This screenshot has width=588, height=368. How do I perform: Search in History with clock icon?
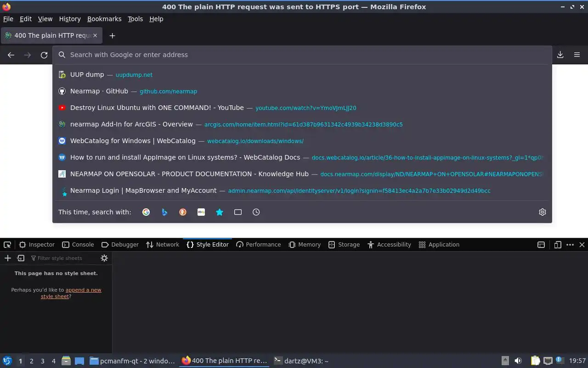click(x=256, y=212)
